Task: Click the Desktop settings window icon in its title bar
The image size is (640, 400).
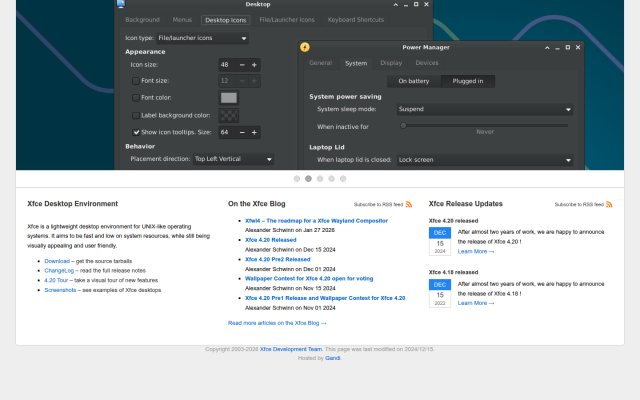Action: (x=121, y=4)
